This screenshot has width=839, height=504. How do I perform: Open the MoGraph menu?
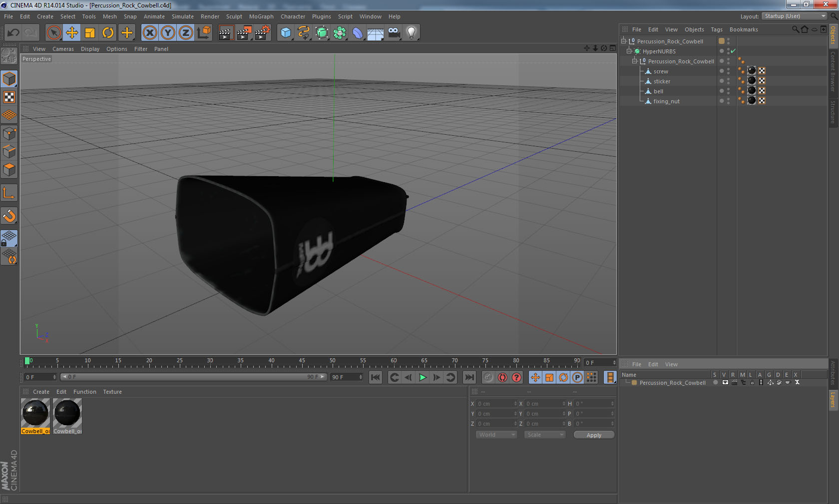261,16
